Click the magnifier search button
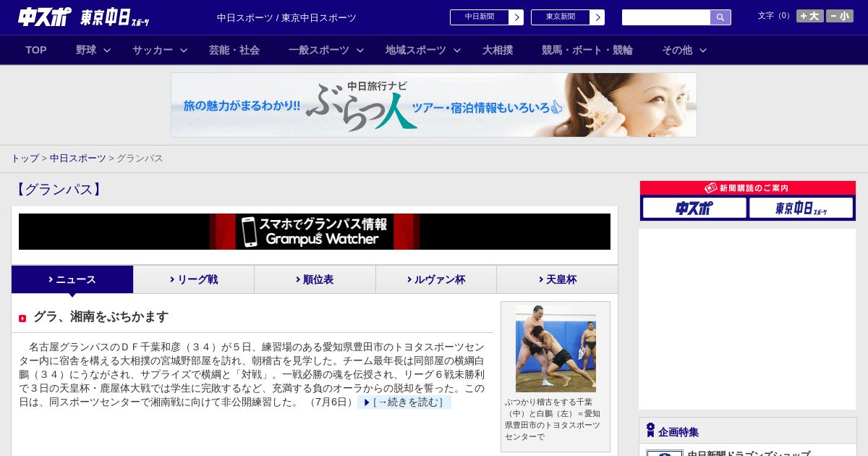 [720, 17]
